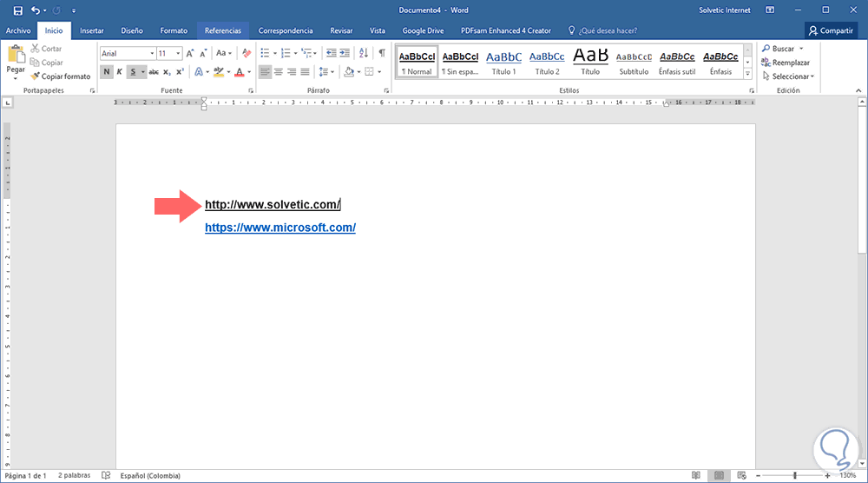
Task: Click the Save icon in quick access toolbar
Action: (x=18, y=10)
